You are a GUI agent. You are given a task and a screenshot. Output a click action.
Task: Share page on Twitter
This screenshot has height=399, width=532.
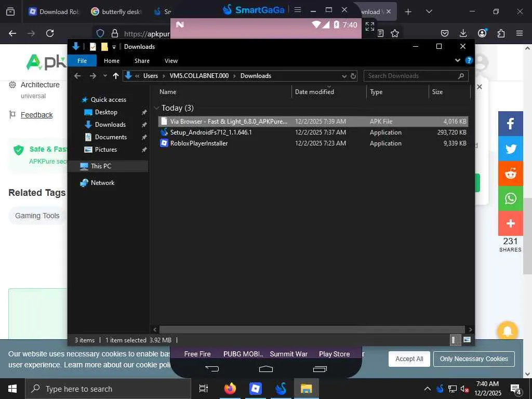coord(510,149)
